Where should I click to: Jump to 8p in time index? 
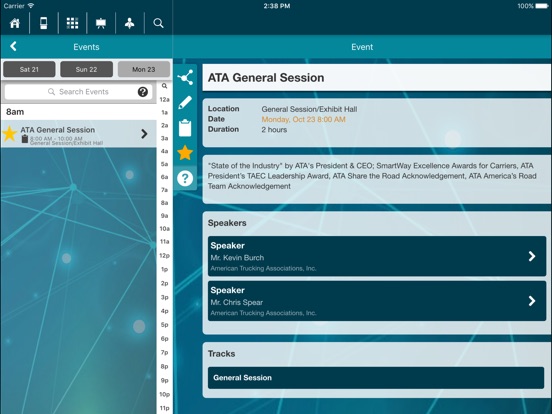click(164, 366)
